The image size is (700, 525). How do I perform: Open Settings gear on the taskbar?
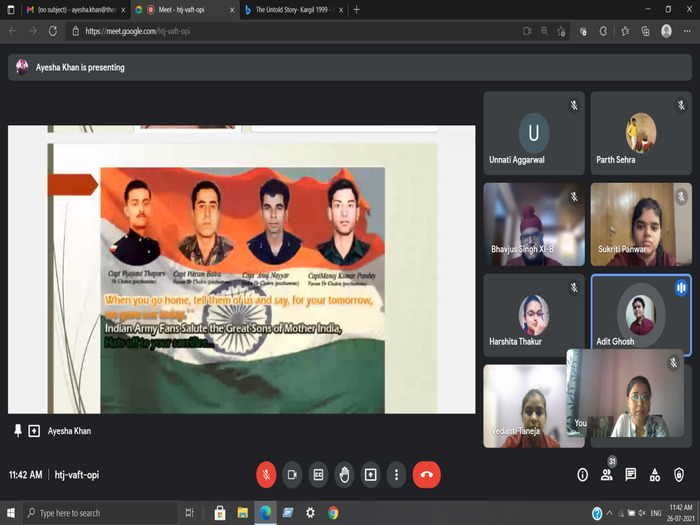click(310, 513)
